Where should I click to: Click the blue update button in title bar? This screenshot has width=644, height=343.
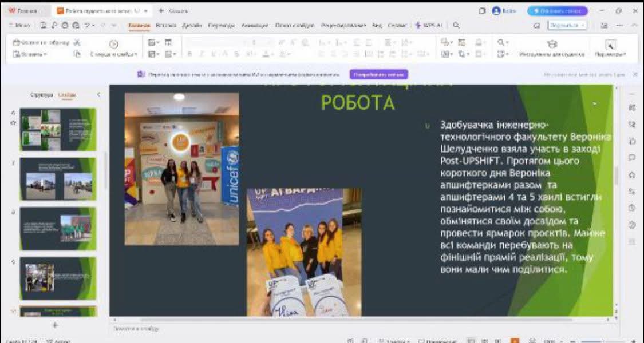pos(557,11)
